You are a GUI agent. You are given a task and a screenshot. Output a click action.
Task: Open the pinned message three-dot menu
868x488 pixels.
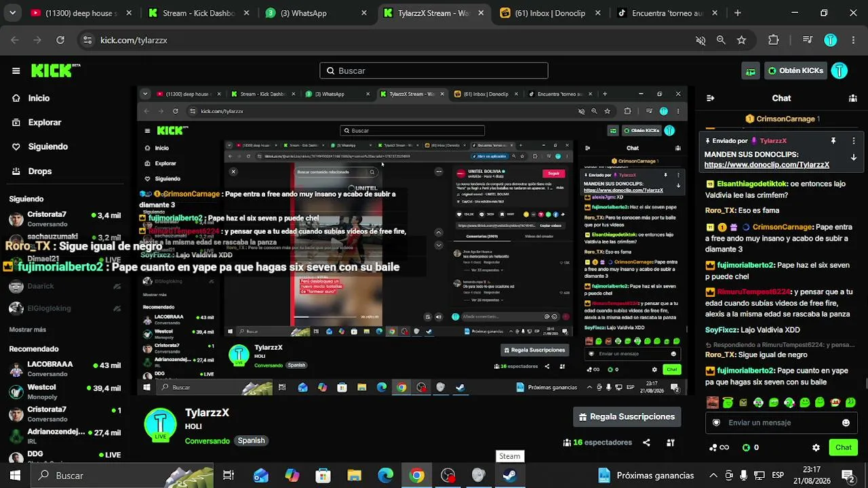click(854, 141)
